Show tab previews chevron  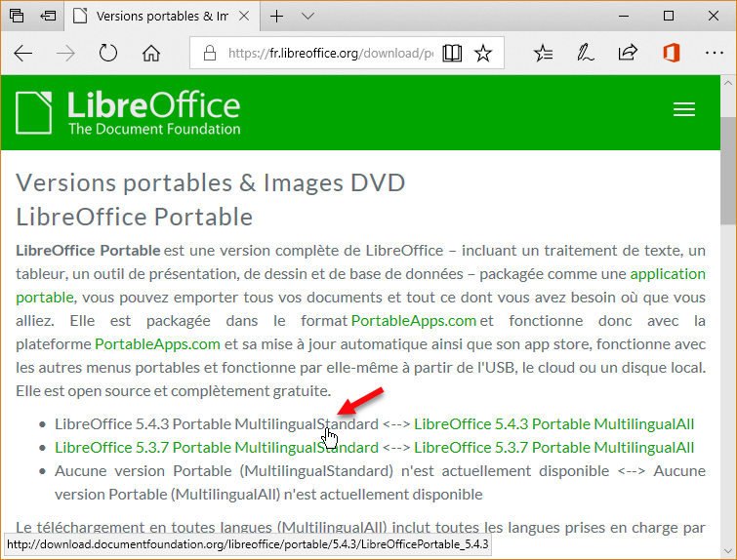(307, 16)
